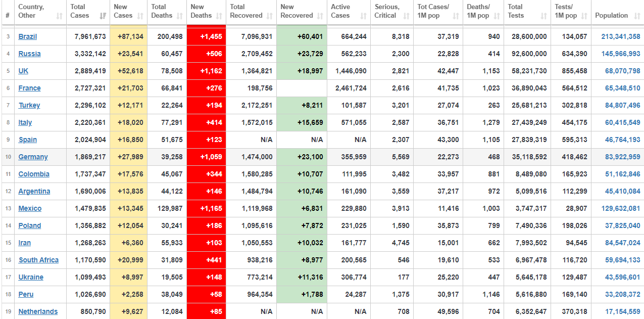Select Iran's new cases cell +6,360

(129, 243)
